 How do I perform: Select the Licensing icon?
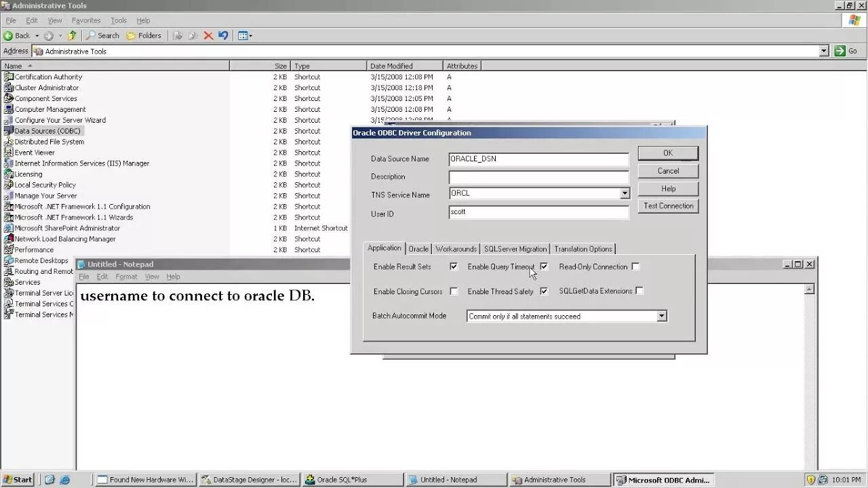click(x=9, y=174)
